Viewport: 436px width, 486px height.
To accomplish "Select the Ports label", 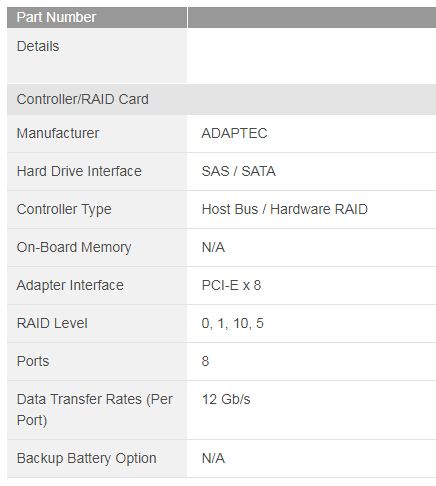I will (x=33, y=361).
